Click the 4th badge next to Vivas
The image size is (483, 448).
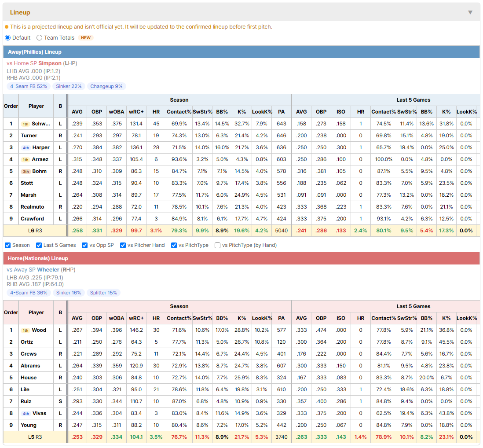tap(26, 414)
